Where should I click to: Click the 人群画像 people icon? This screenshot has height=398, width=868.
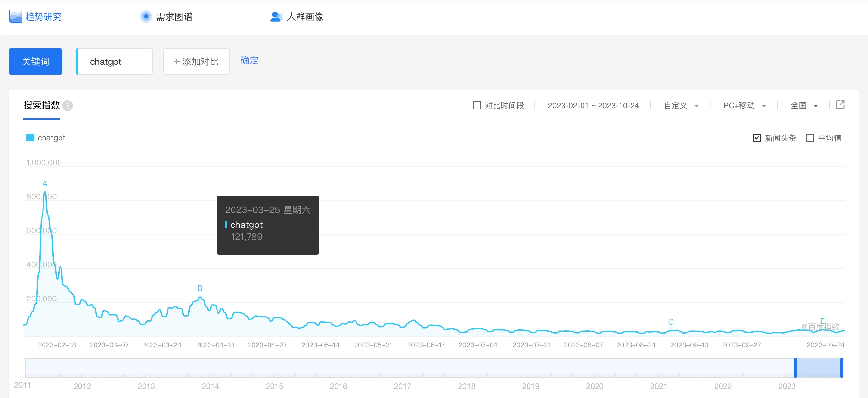tap(276, 16)
